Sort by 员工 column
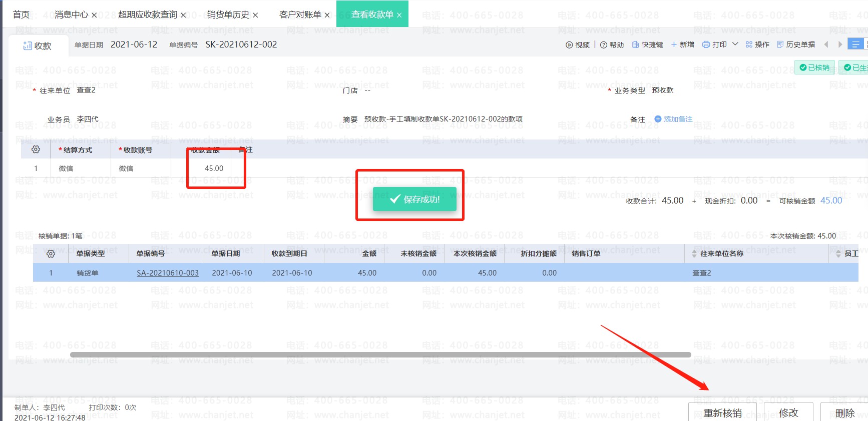The image size is (868, 421). coord(838,254)
